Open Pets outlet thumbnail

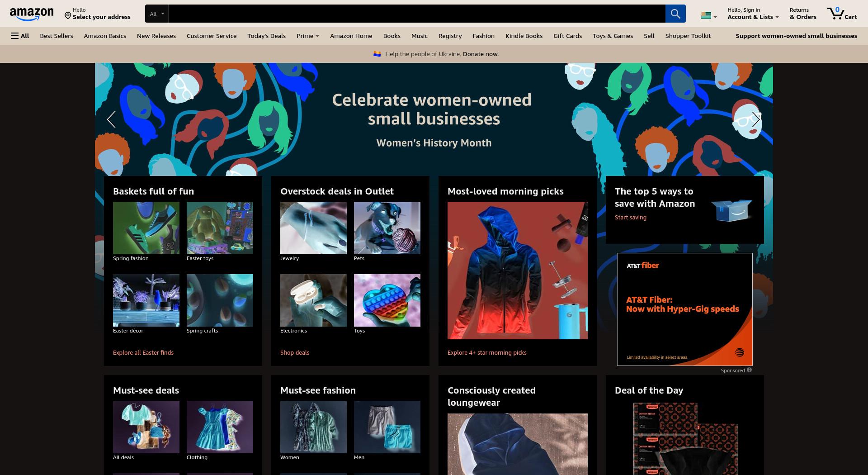point(387,228)
